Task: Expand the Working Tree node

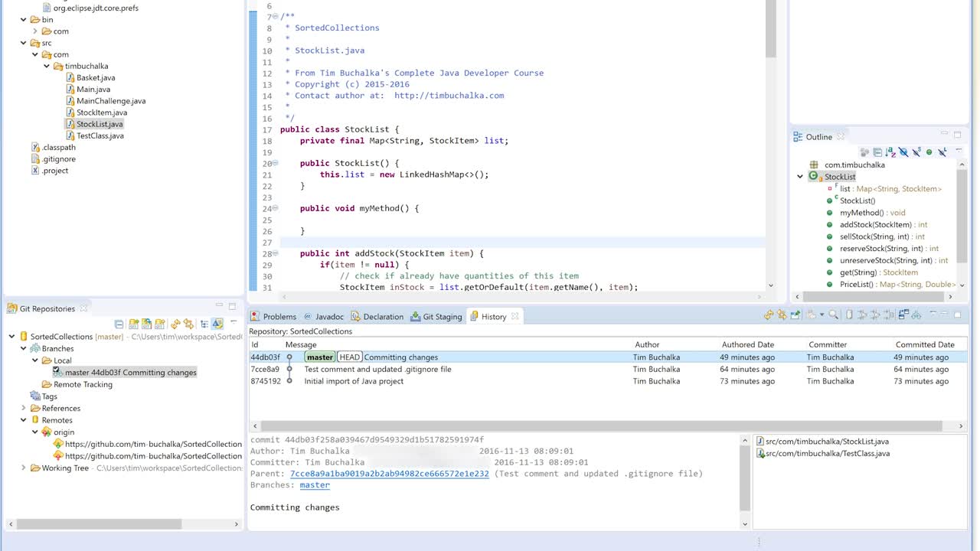Action: [24, 468]
